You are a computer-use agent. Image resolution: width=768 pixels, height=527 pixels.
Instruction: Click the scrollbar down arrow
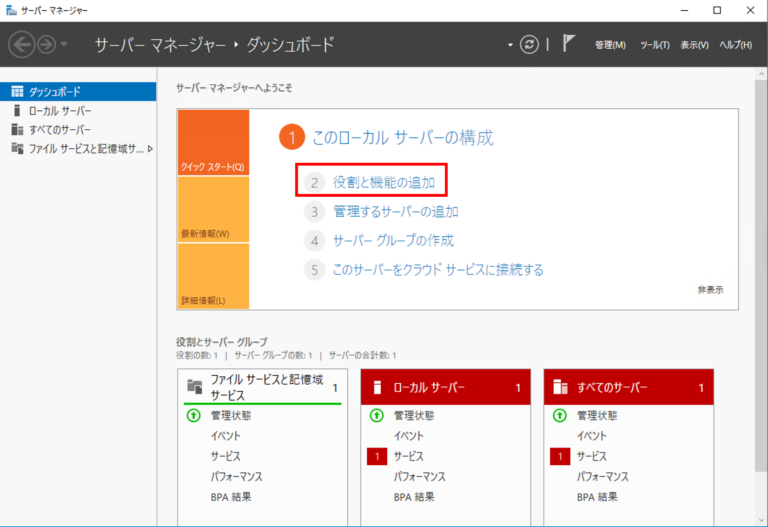(x=761, y=520)
